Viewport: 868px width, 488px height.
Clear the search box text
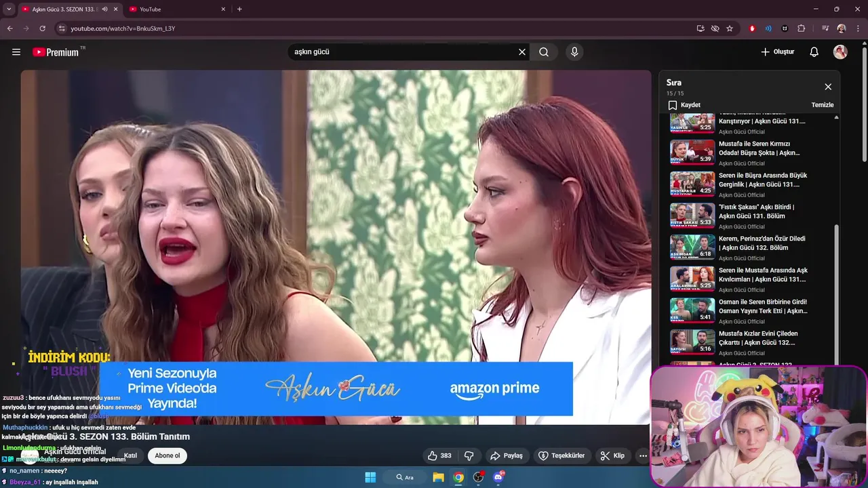(x=522, y=52)
